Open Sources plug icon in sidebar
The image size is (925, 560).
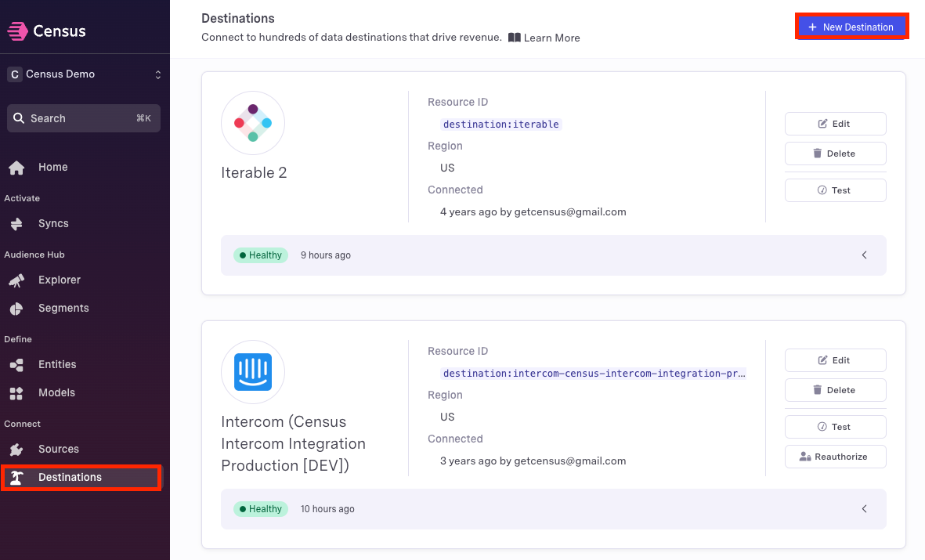tap(16, 450)
